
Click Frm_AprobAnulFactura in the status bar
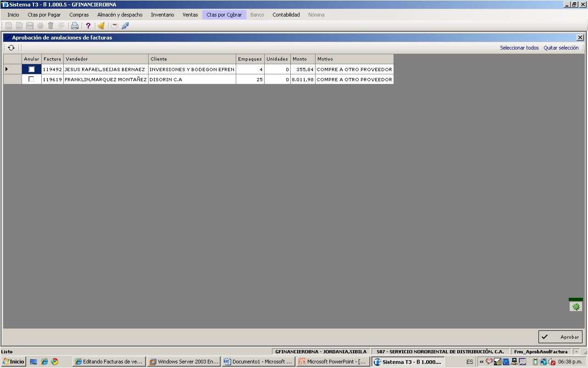(x=541, y=351)
